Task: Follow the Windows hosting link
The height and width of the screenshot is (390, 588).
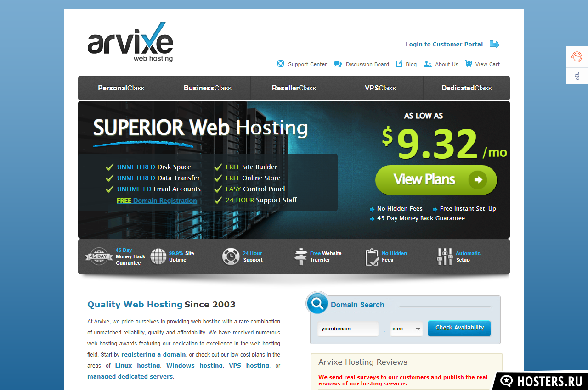Action: tap(194, 366)
